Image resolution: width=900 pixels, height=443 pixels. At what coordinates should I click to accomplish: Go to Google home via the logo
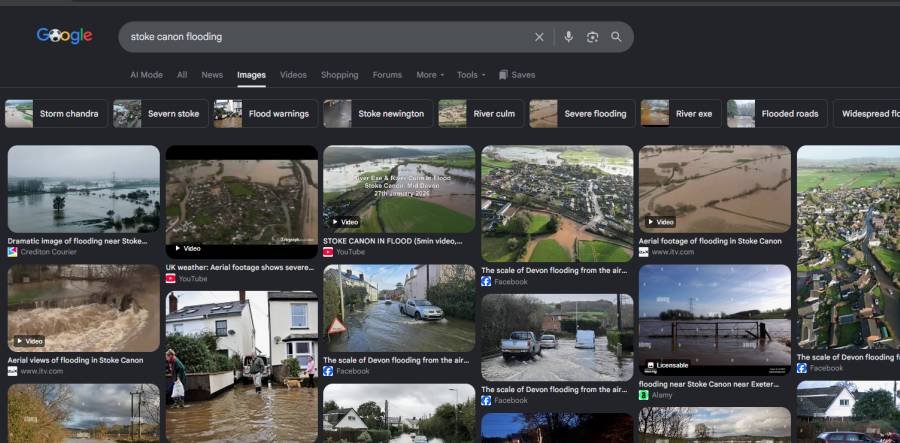click(64, 36)
